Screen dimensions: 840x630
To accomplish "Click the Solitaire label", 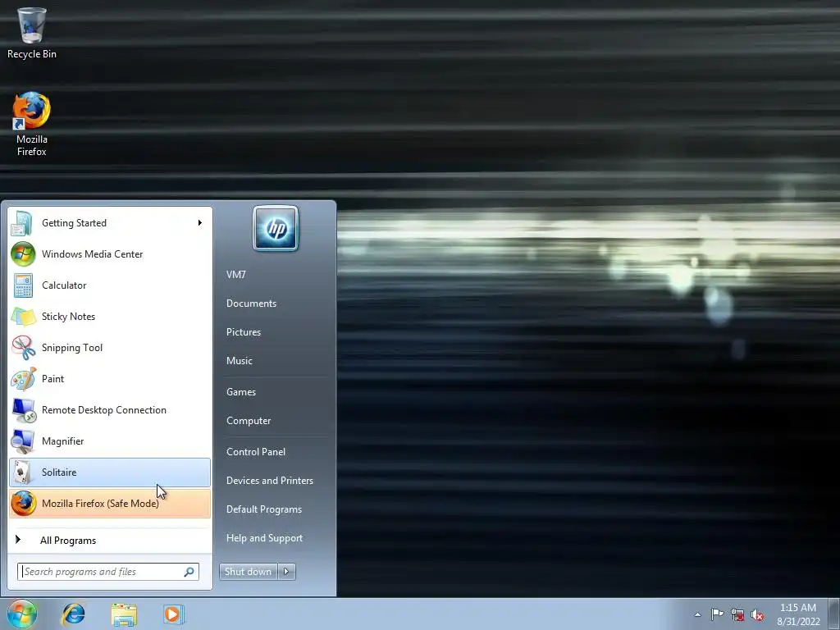I will click(59, 472).
